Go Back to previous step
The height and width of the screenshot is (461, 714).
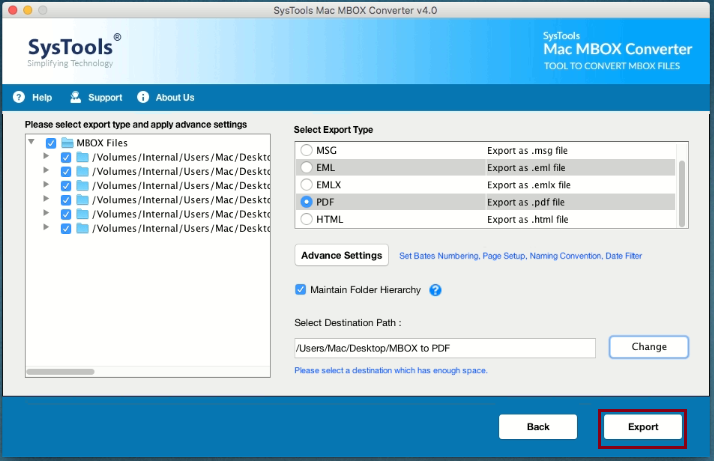tap(538, 426)
